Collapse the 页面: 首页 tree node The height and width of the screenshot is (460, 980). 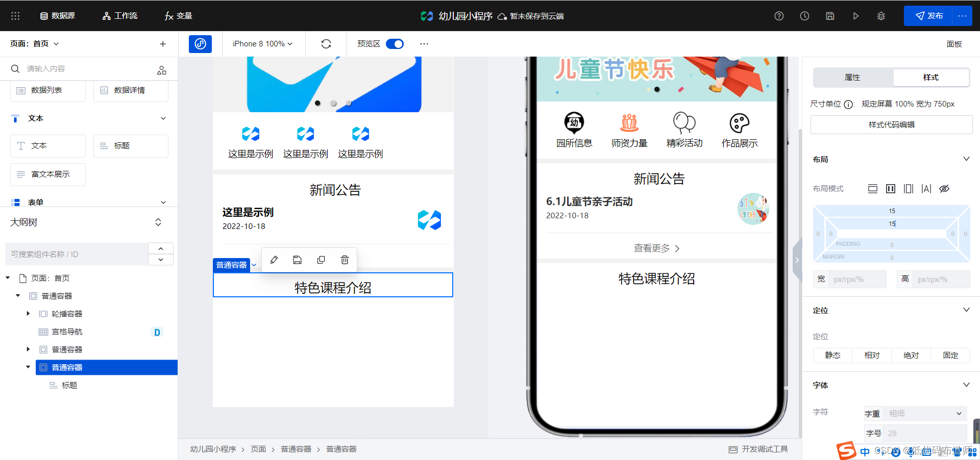pyautogui.click(x=8, y=278)
